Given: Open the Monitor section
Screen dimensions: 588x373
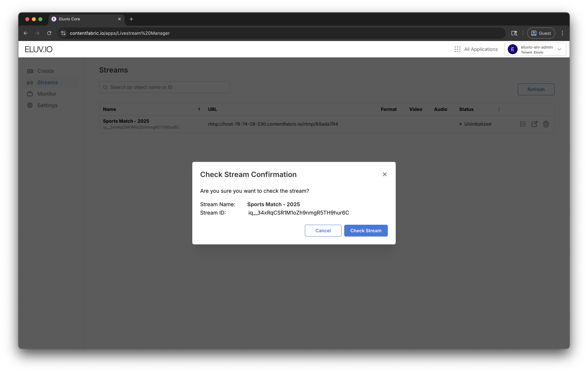Looking at the screenshot, I should click(47, 94).
